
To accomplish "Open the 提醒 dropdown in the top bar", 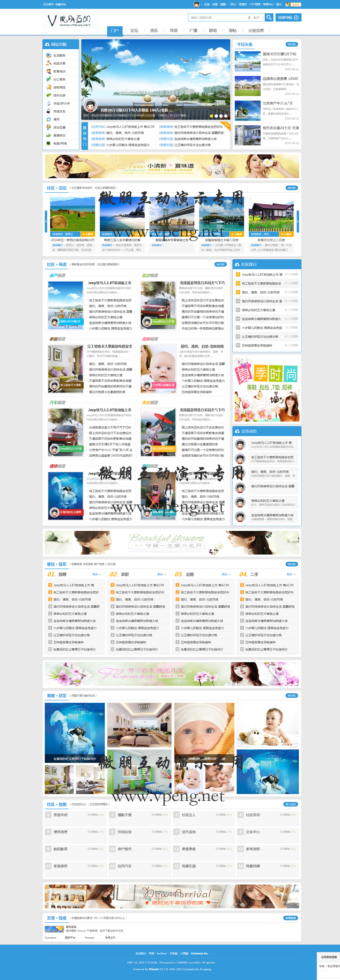I will pos(223,4).
